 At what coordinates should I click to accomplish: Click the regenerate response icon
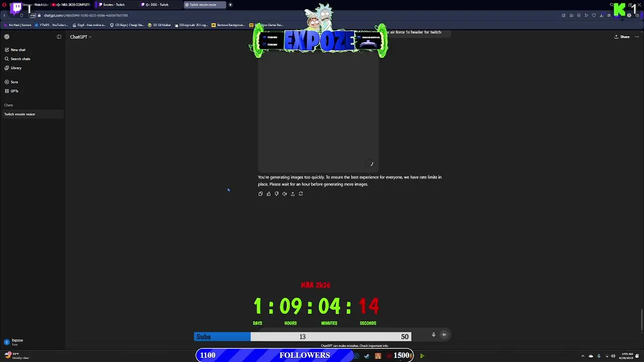click(301, 194)
